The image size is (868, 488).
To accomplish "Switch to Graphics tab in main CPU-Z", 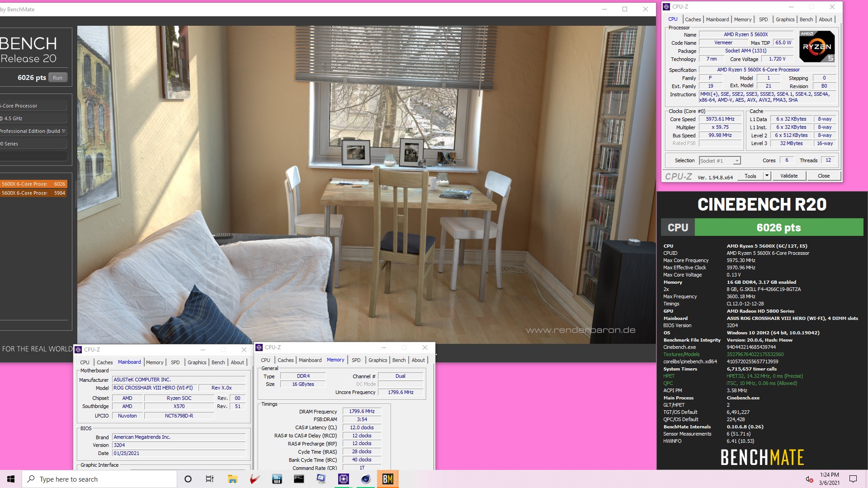I will click(x=785, y=19).
